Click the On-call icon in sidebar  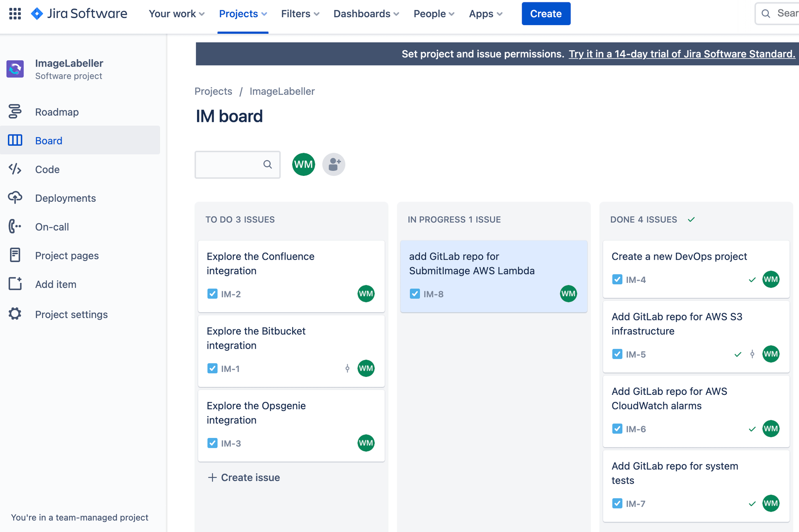14,226
